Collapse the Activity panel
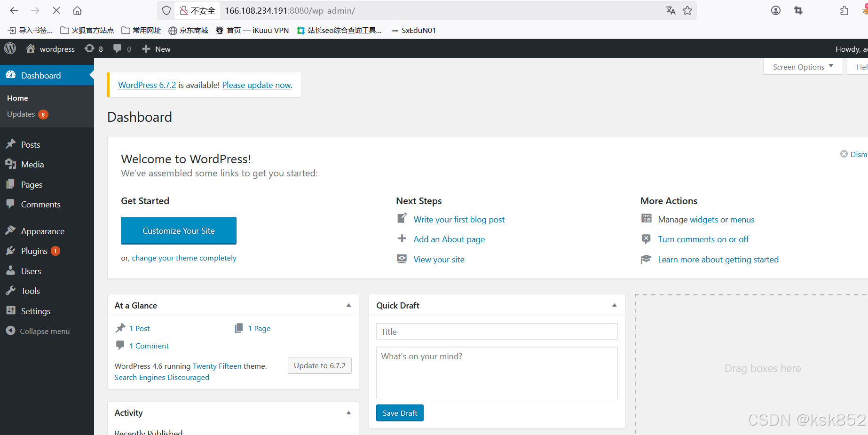The height and width of the screenshot is (435, 868). [x=349, y=413]
